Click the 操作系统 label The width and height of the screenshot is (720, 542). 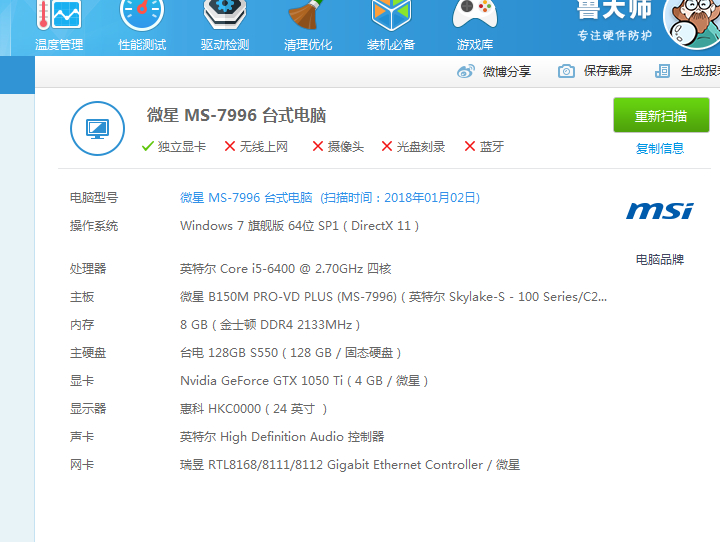(94, 226)
